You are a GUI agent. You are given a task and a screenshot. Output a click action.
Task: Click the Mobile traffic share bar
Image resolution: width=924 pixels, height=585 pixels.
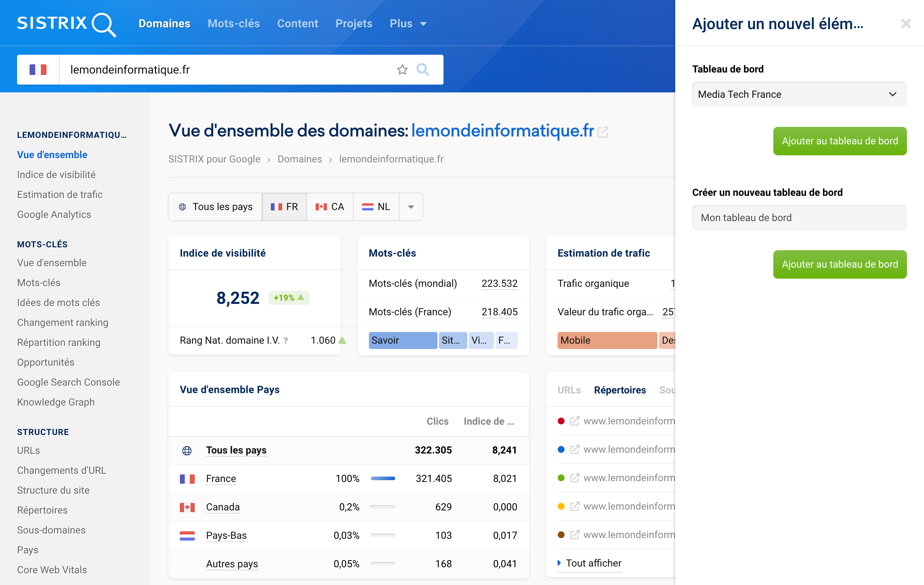[x=607, y=340]
